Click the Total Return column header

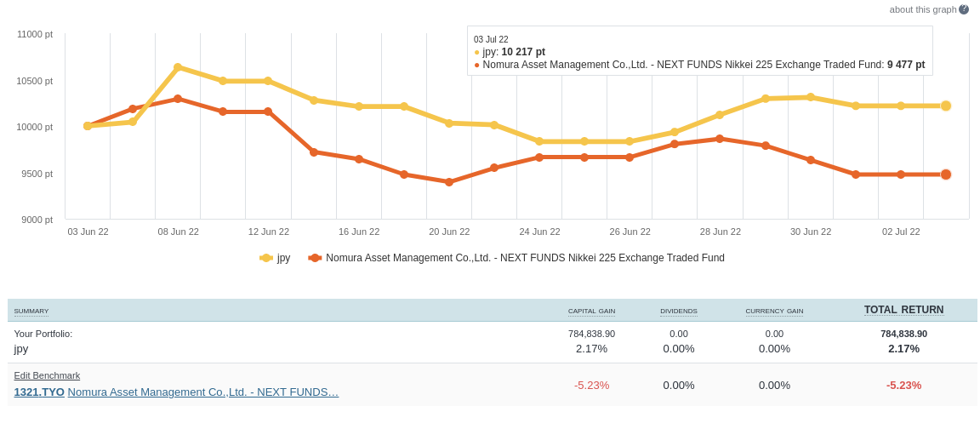903,310
